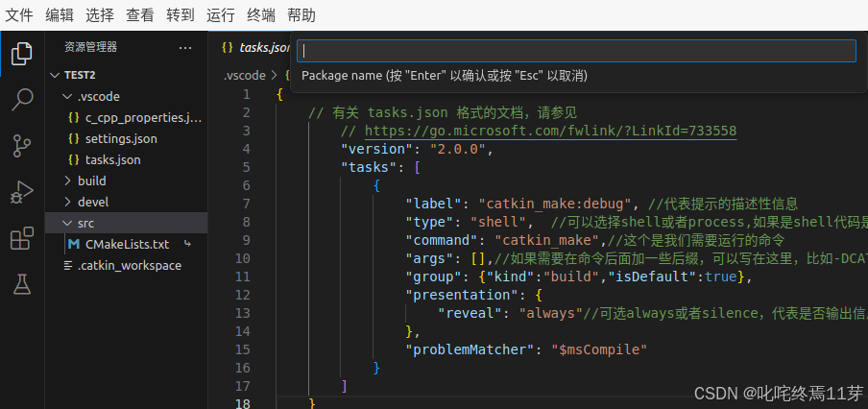
Task: Click the 资源管理器 panel title
Action: [x=91, y=48]
